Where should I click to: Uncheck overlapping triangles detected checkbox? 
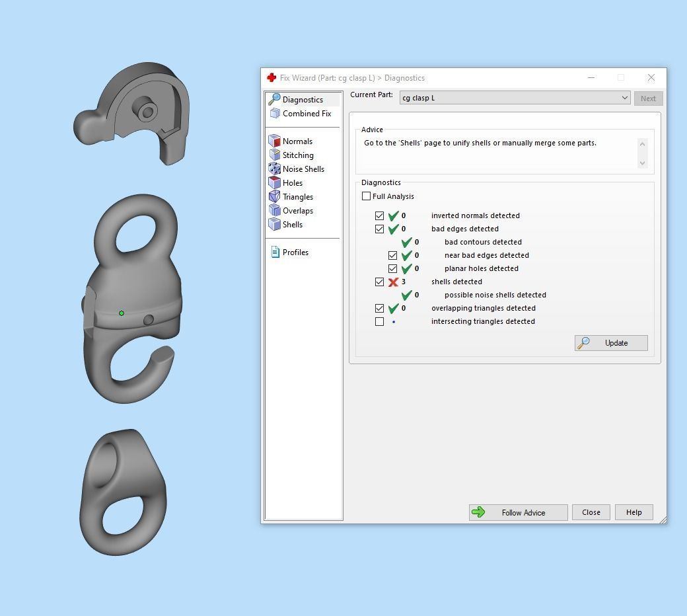coord(379,308)
